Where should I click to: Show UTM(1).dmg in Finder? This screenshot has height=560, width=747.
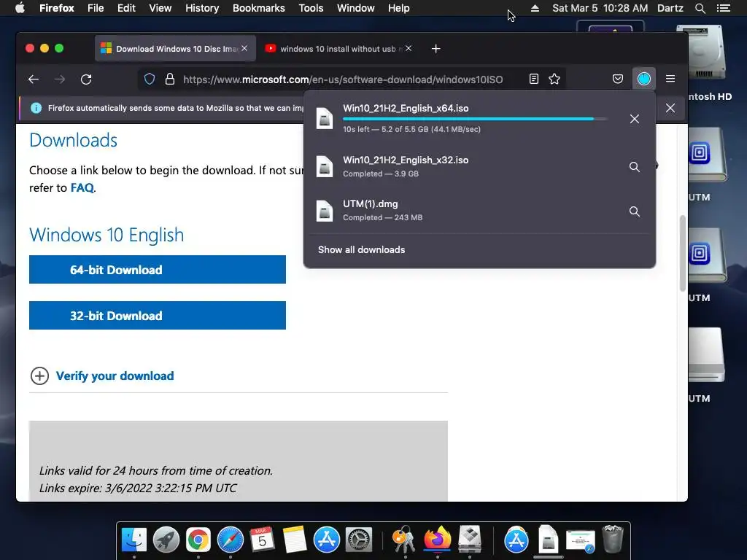click(634, 211)
